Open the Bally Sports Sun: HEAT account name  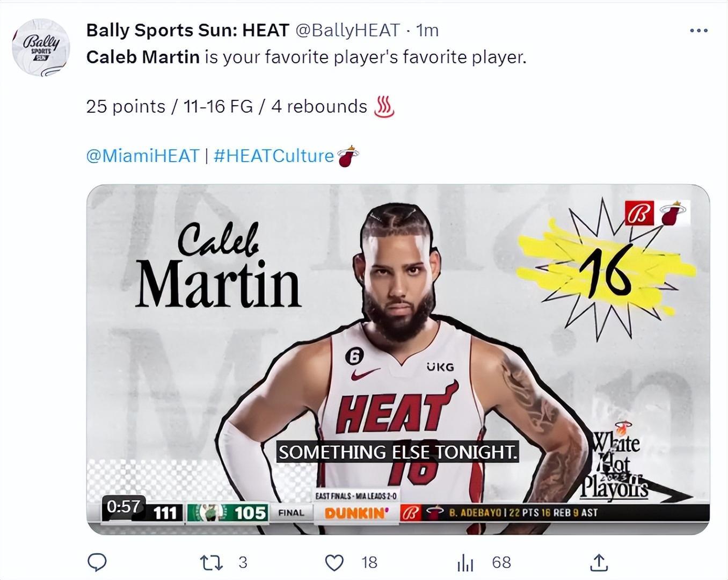187,30
